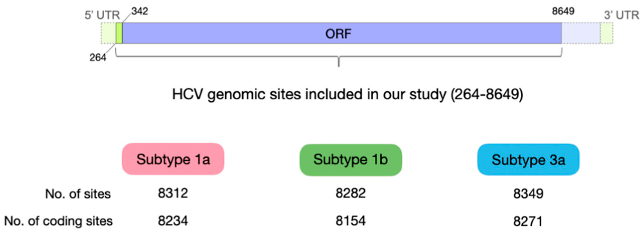Select the position number 342
Viewport: 644px width, 233px height.
click(x=140, y=11)
